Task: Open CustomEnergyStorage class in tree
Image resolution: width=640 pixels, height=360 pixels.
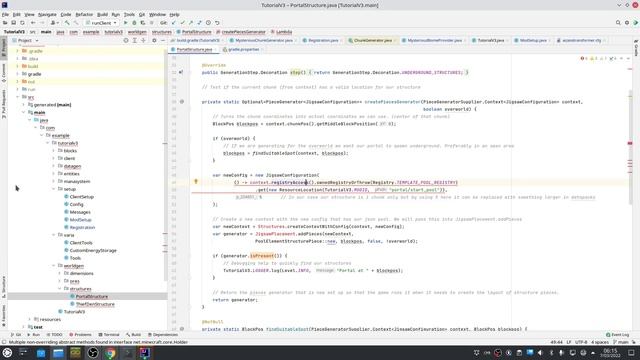Action: click(x=93, y=250)
